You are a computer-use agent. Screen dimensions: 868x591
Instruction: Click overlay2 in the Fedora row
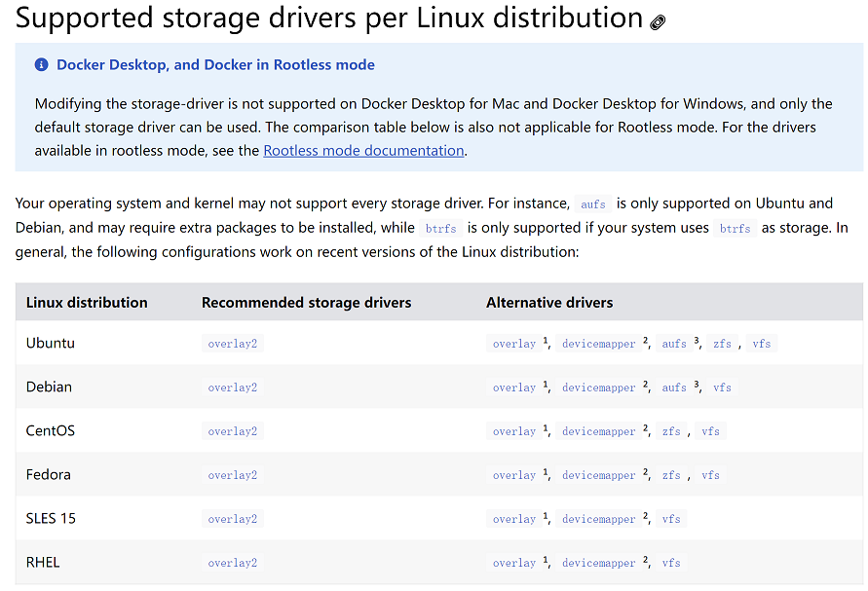(232, 475)
